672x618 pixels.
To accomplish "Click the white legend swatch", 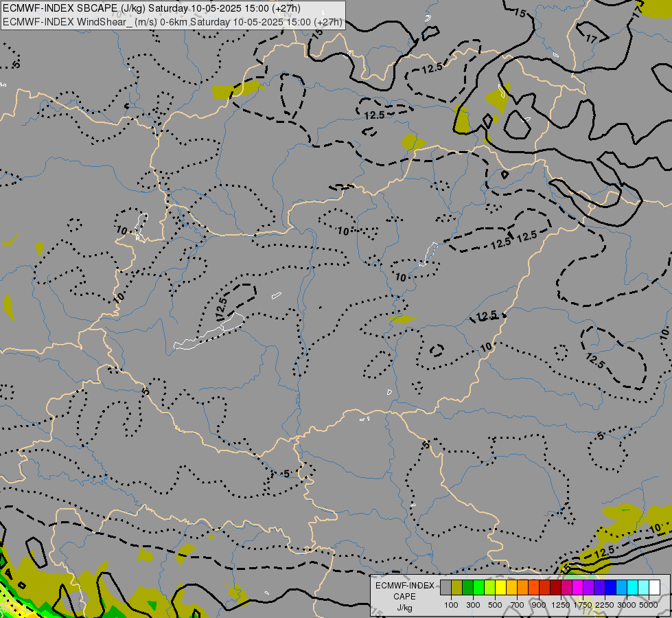I will 654,587.
